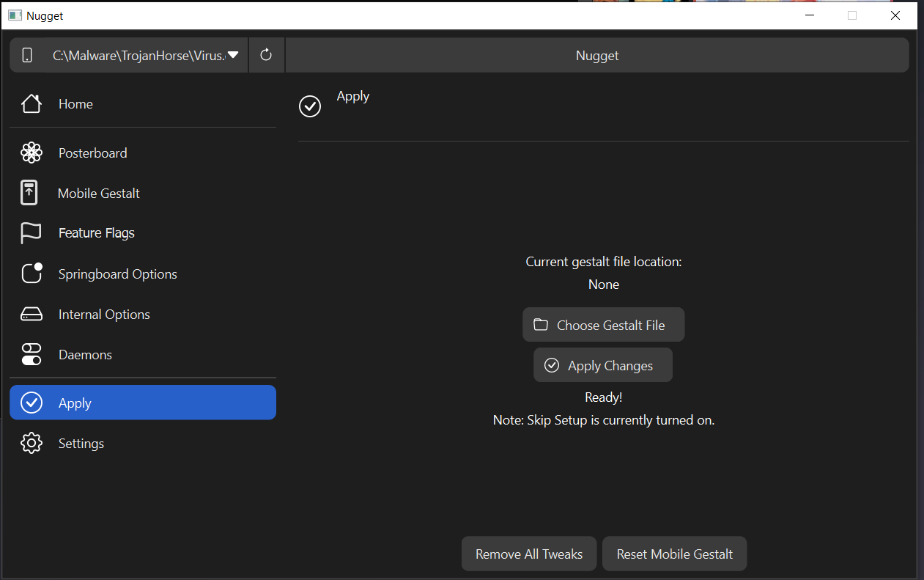
Task: Click the Springboard Options icon
Action: click(32, 273)
